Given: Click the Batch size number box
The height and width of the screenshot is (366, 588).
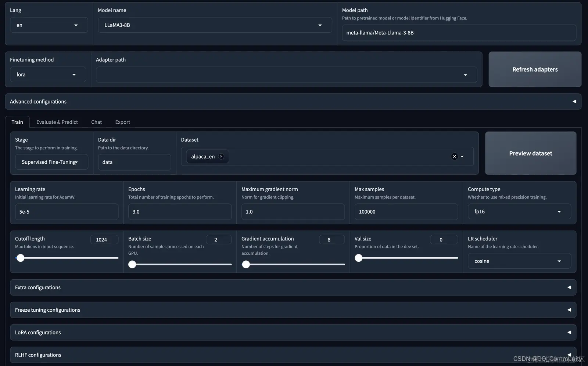Looking at the screenshot, I should (x=219, y=240).
